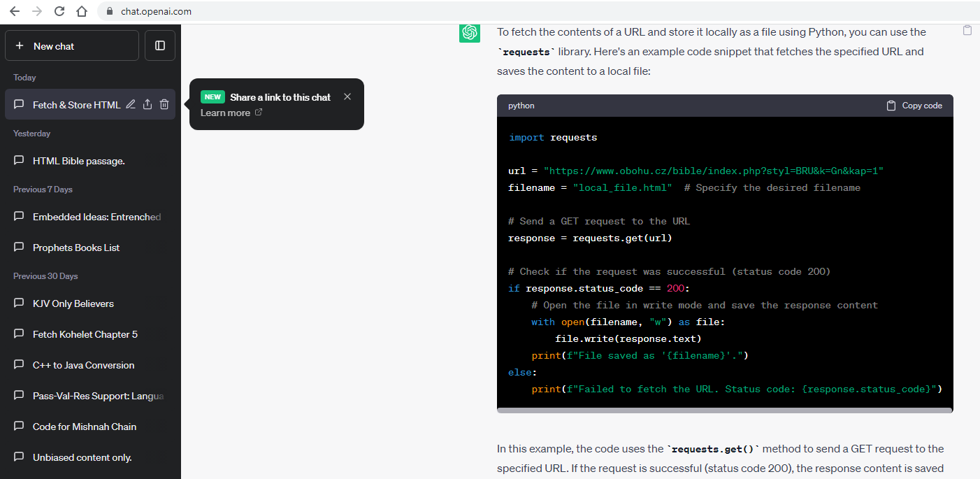This screenshot has height=479, width=980.
Task: Click Share a link to this chat text
Action: tap(280, 97)
